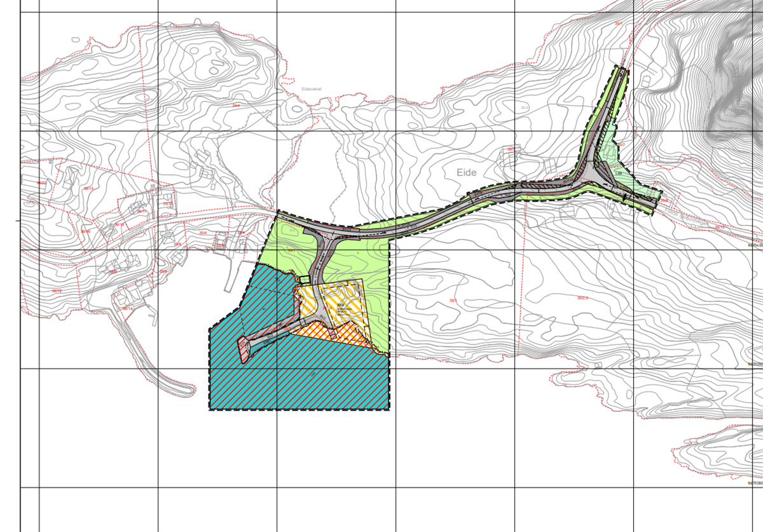
Task: Click the red parcel number '36/14'
Action: [x=128, y=308]
